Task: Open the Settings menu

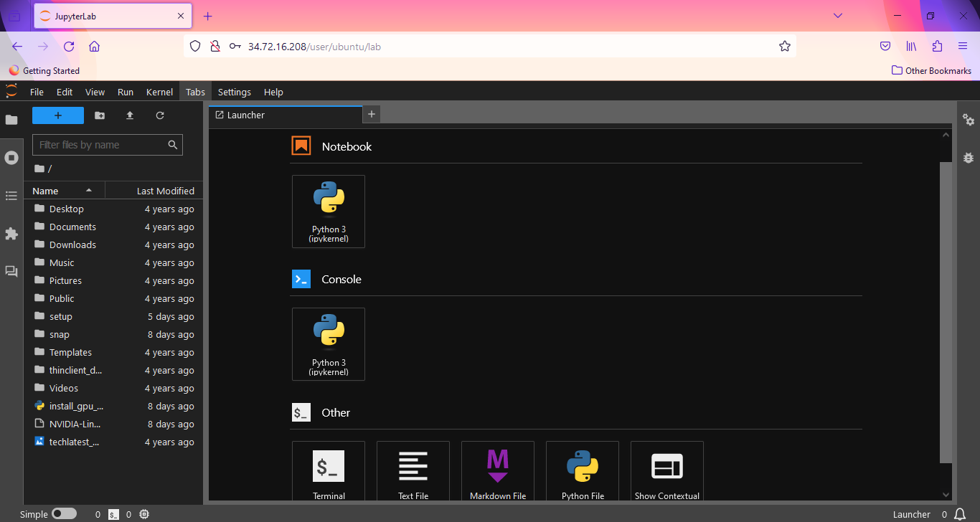Action: [x=235, y=92]
